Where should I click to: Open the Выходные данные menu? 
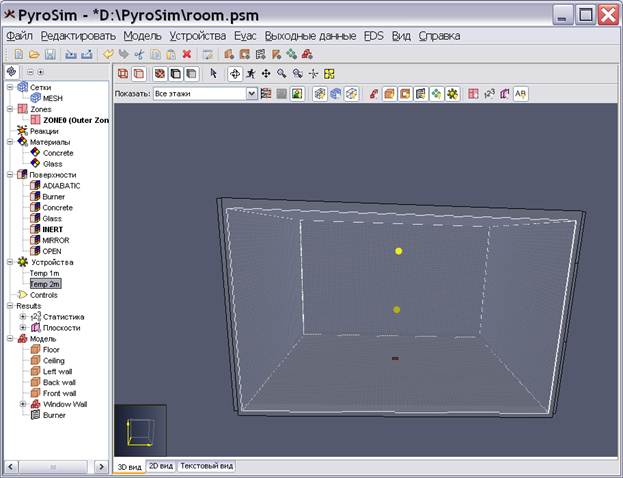[310, 36]
